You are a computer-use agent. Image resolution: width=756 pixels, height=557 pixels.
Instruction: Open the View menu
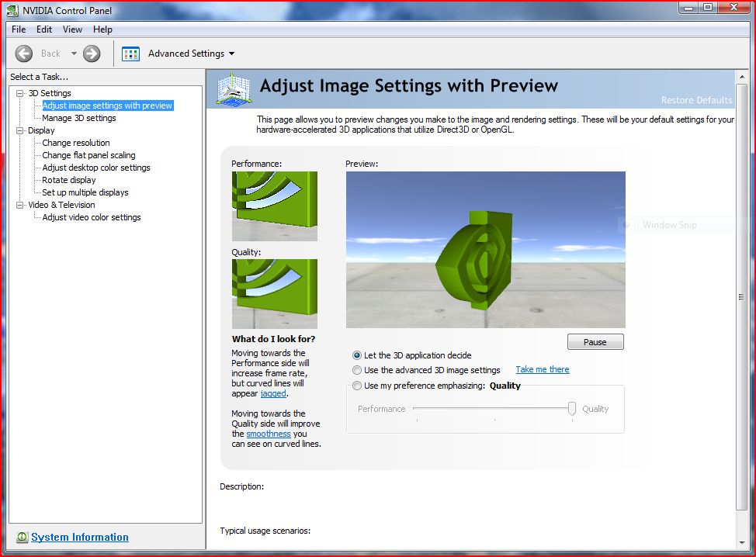pyautogui.click(x=72, y=29)
